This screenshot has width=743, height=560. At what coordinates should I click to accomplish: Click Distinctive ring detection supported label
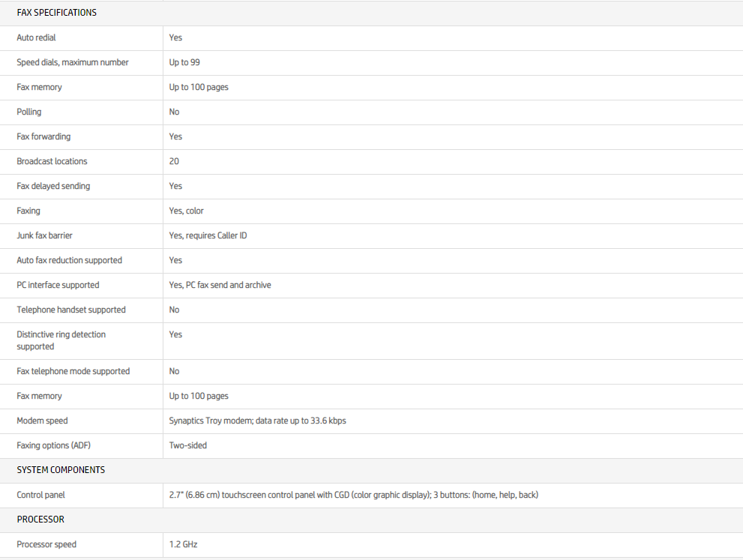[61, 340]
